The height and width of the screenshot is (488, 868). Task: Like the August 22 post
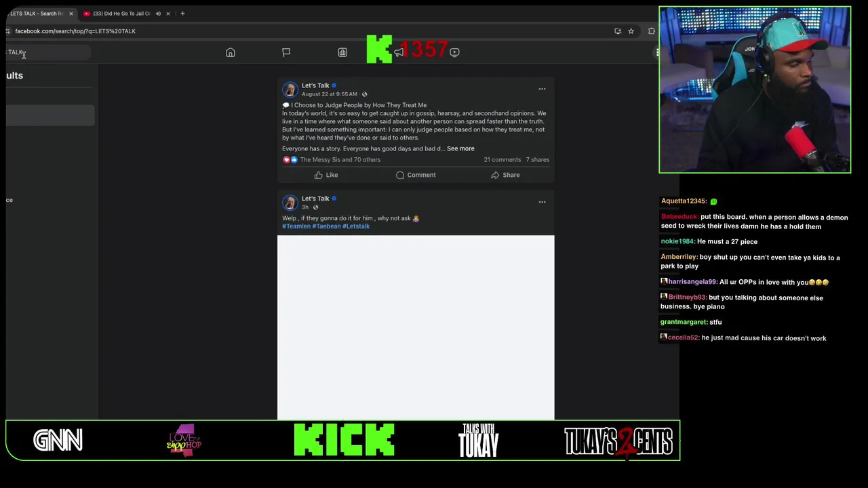tap(326, 175)
